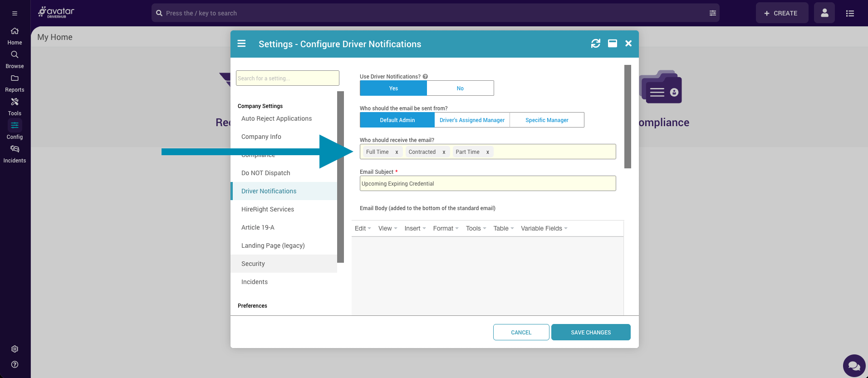Viewport: 868px width, 378px height.
Task: Open the chat support bubble icon
Action: pyautogui.click(x=854, y=366)
